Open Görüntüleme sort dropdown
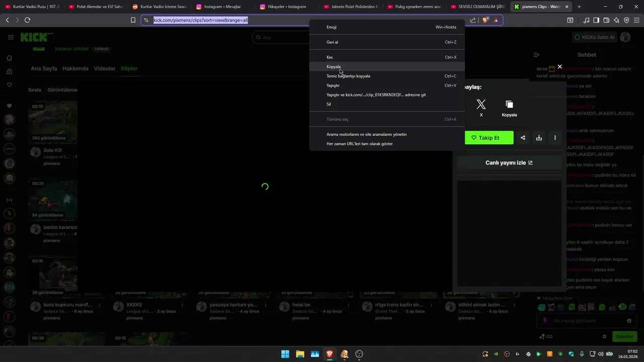The width and height of the screenshot is (644, 362). [x=62, y=90]
